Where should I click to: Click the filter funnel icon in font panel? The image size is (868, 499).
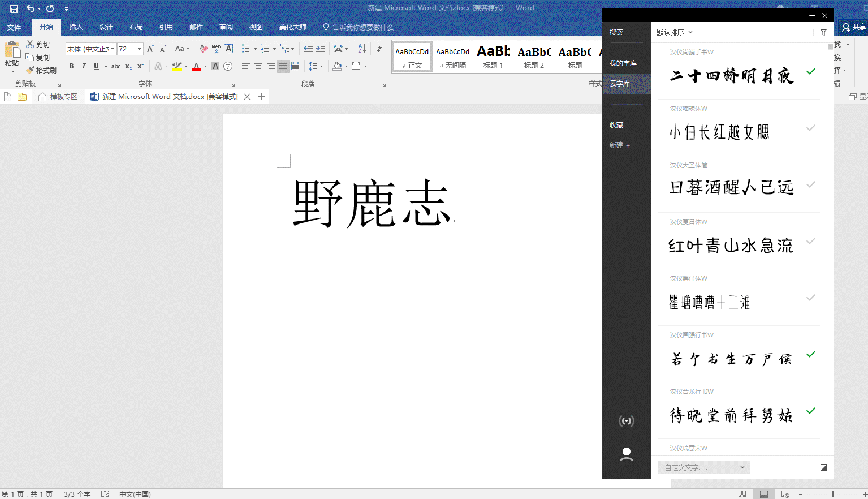[x=823, y=32]
